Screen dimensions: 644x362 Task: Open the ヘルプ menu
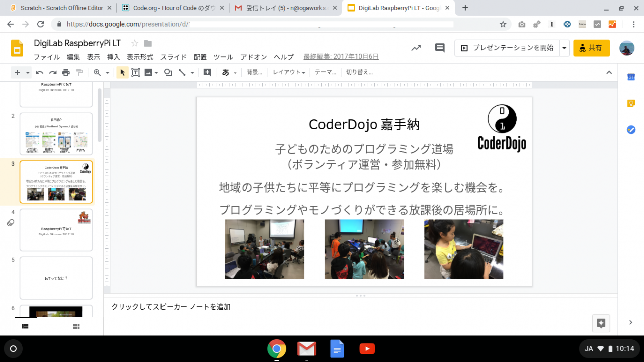[284, 57]
